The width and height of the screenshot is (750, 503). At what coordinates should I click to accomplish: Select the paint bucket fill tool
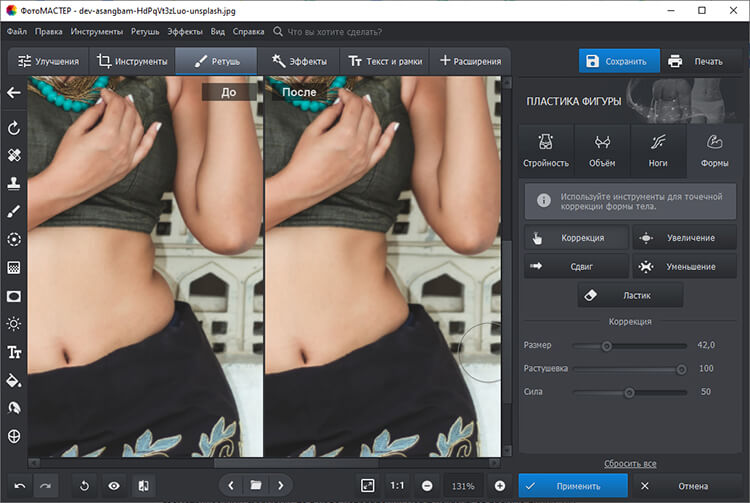[x=14, y=380]
